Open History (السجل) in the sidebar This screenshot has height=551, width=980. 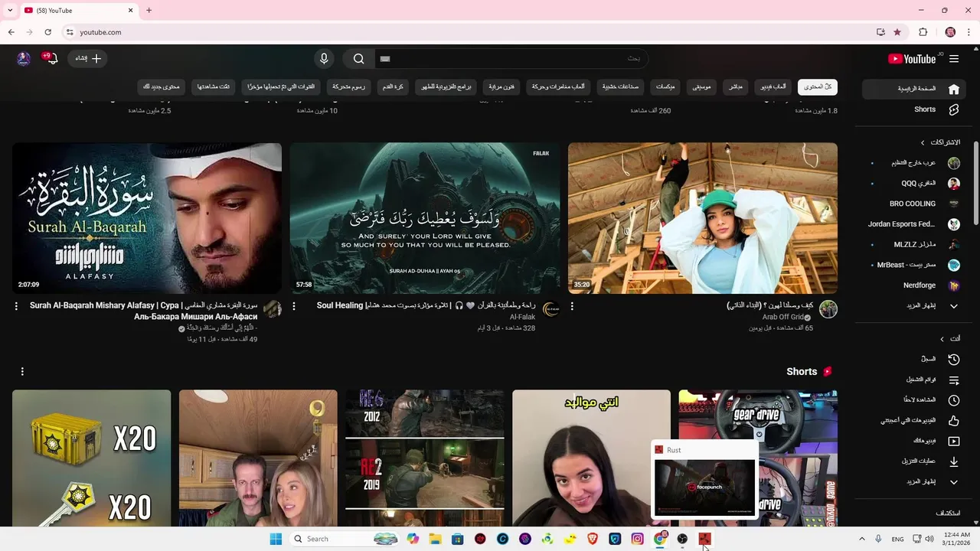pyautogui.click(x=914, y=359)
